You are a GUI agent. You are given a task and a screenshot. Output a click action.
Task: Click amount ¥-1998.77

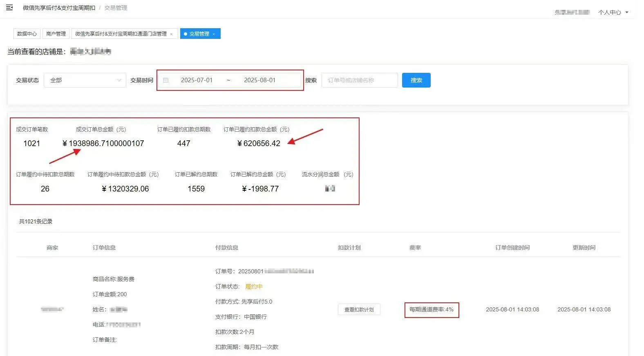260,189
